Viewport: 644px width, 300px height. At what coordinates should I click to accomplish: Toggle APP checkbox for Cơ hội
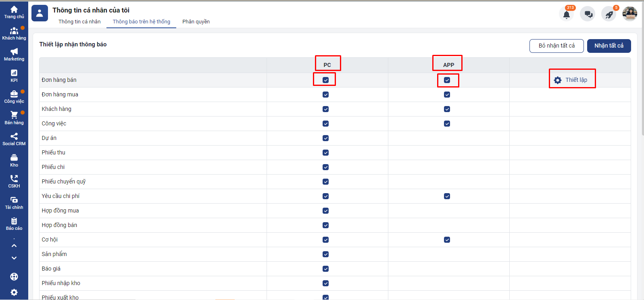(447, 240)
